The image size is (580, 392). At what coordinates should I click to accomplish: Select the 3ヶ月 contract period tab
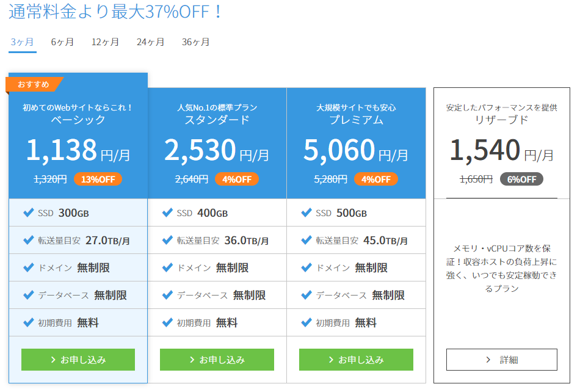[x=22, y=42]
